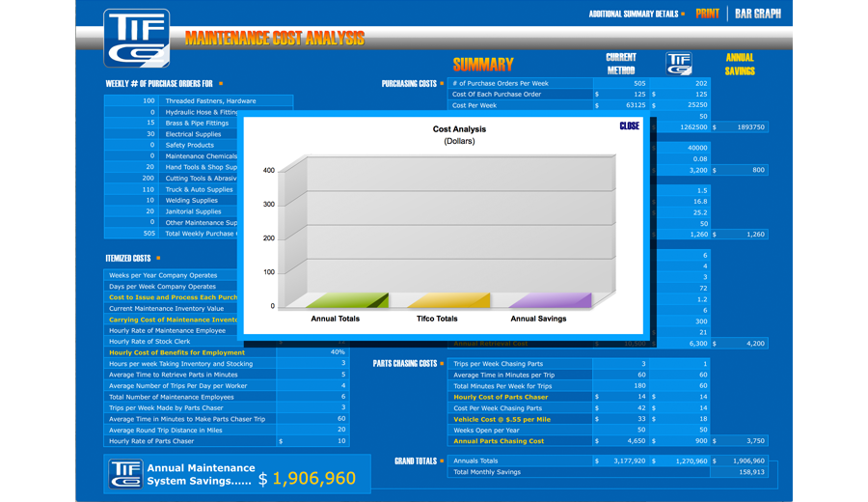
Task: Click the TIFCO logo beside Annual Maintenance System Savings
Action: pos(125,473)
